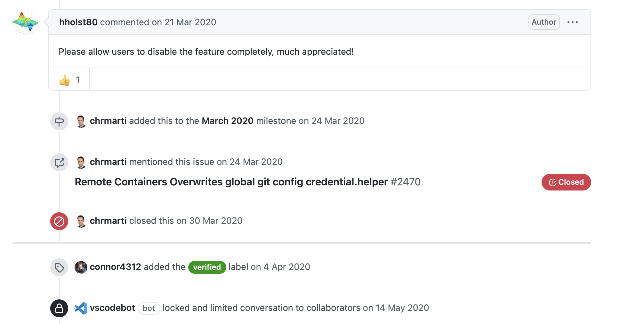This screenshot has width=644, height=324.
Task: Open the vscodebot username link
Action: [112, 308]
